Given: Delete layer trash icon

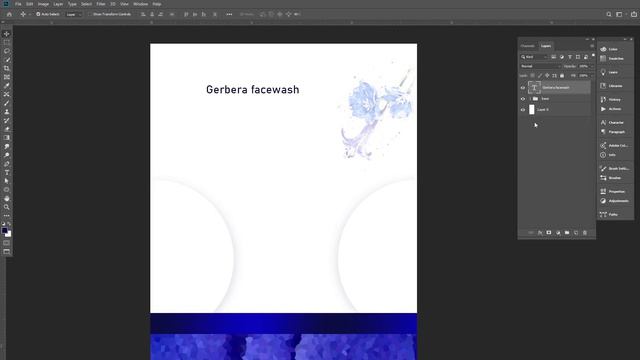Looking at the screenshot, I should click(585, 233).
